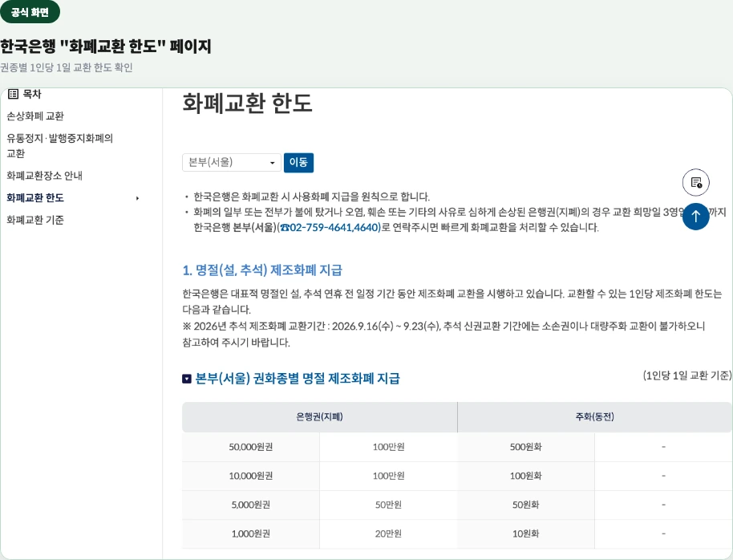Screen dimensions: 733x560
Task: Click the 5,000원권 table cell
Action: pyautogui.click(x=250, y=505)
